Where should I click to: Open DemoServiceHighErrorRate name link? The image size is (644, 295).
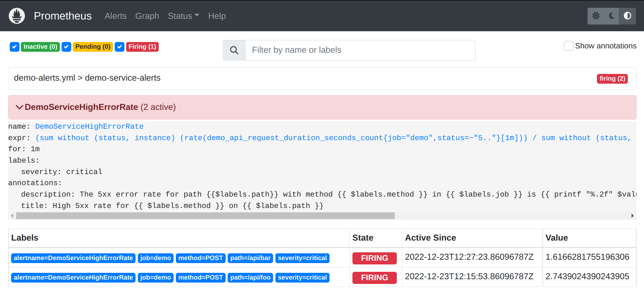[89, 126]
